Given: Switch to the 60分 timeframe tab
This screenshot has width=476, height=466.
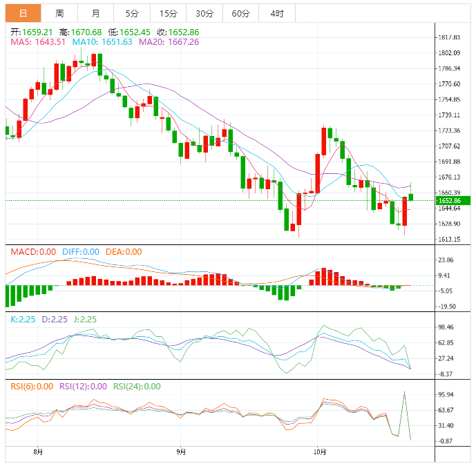Looking at the screenshot, I should click(241, 13).
